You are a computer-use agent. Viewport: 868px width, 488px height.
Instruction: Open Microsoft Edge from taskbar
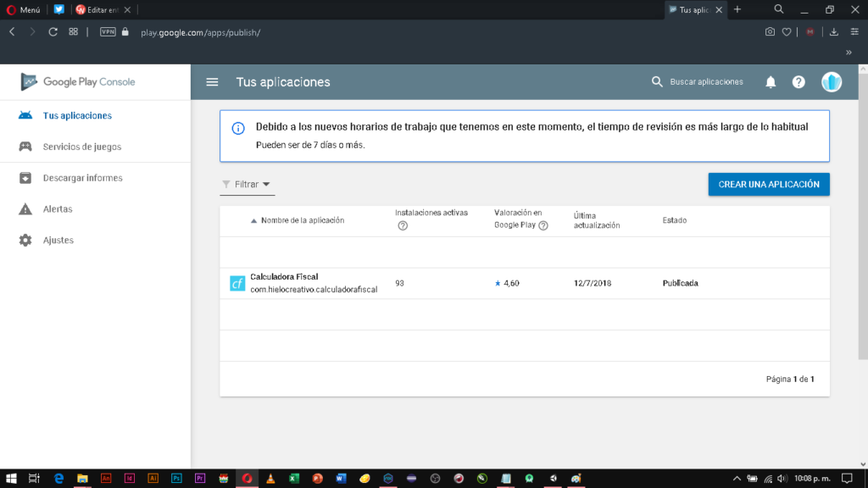pyautogui.click(x=58, y=479)
